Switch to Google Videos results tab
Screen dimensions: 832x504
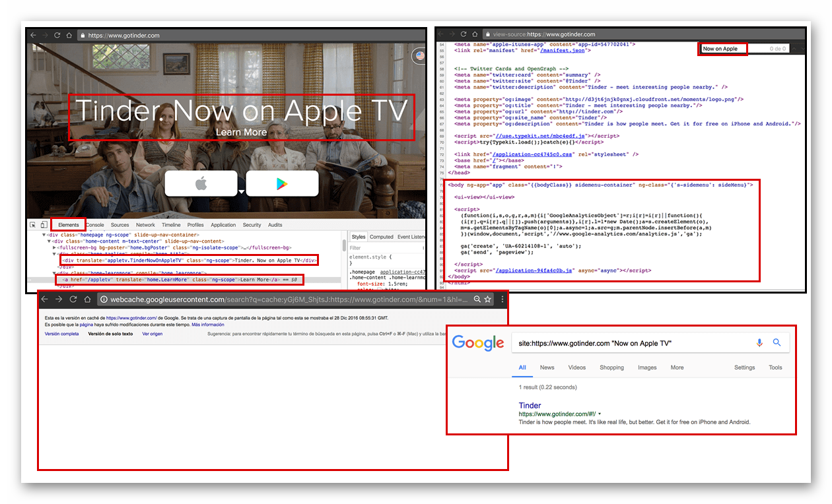tap(577, 367)
